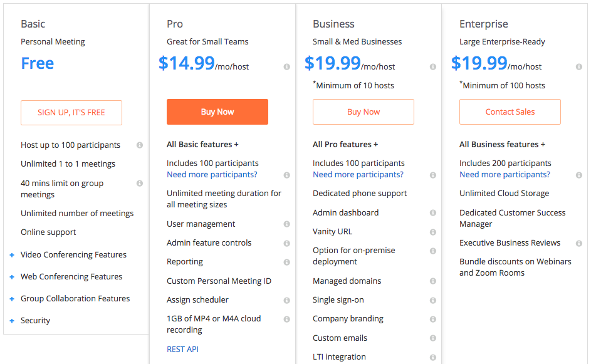
Task: Click the Contact Sales button
Action: (x=510, y=112)
